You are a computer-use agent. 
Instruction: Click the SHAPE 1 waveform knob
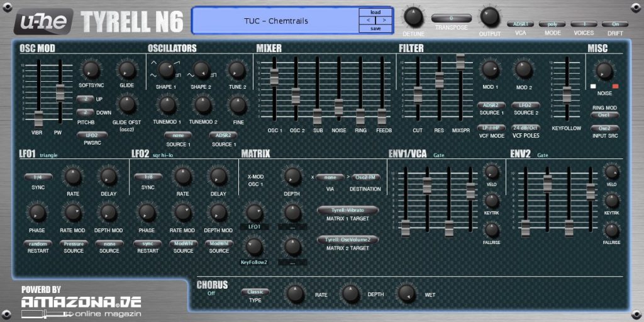tap(166, 70)
